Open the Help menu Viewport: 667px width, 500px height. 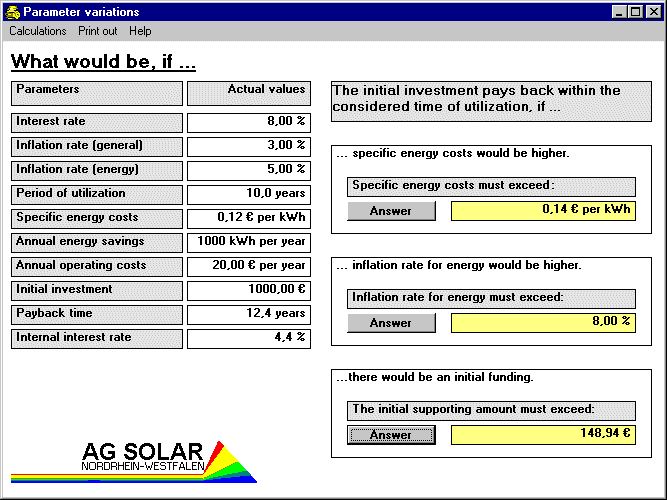tap(140, 31)
